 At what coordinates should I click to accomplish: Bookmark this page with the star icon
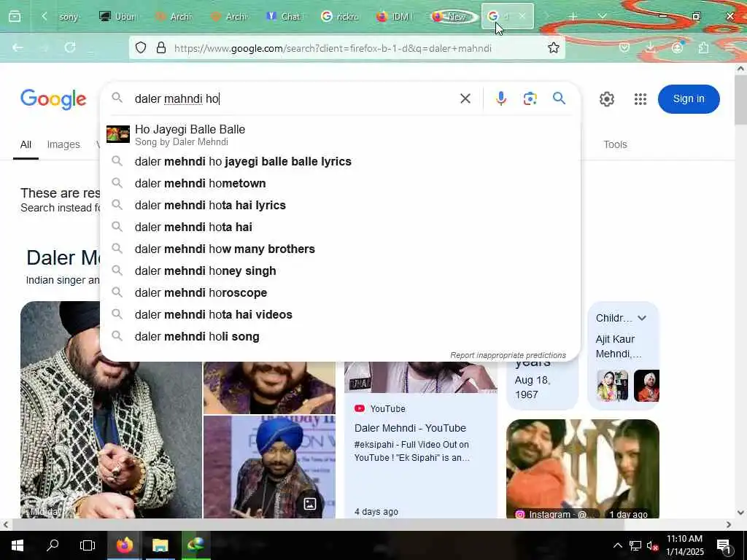pyautogui.click(x=553, y=47)
